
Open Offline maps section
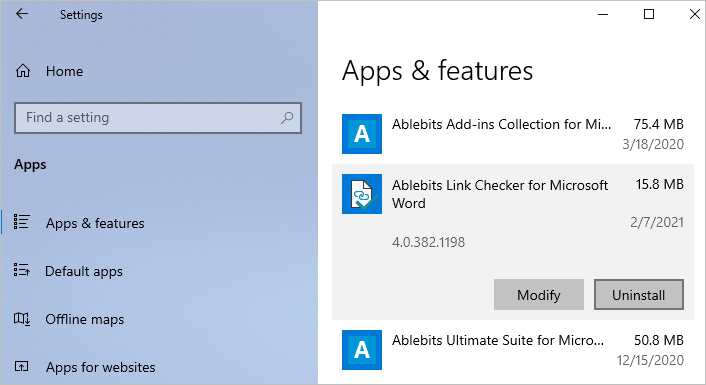(85, 319)
